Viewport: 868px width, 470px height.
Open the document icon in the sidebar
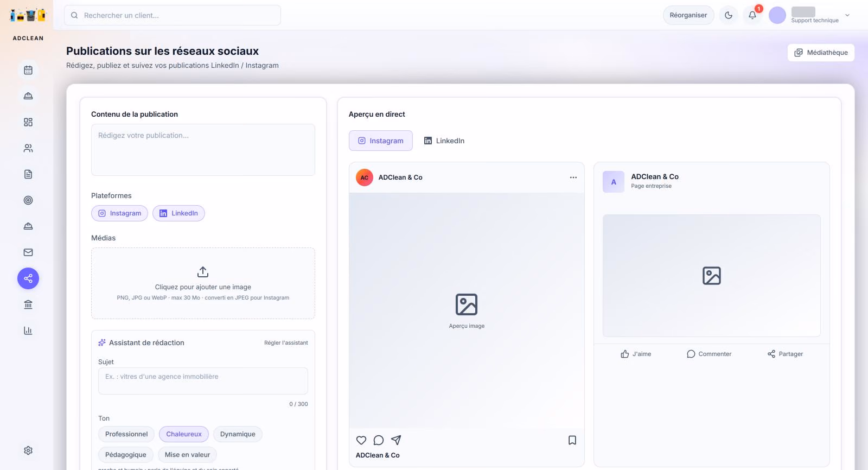point(28,174)
